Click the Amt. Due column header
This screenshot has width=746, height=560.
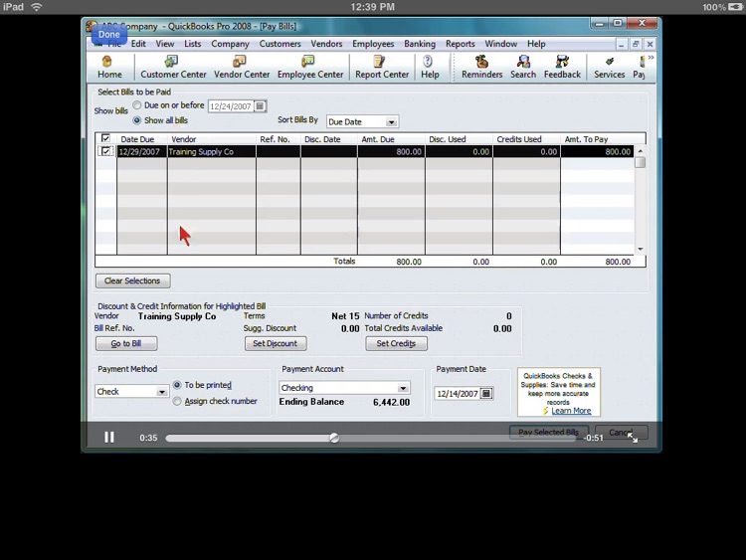391,139
